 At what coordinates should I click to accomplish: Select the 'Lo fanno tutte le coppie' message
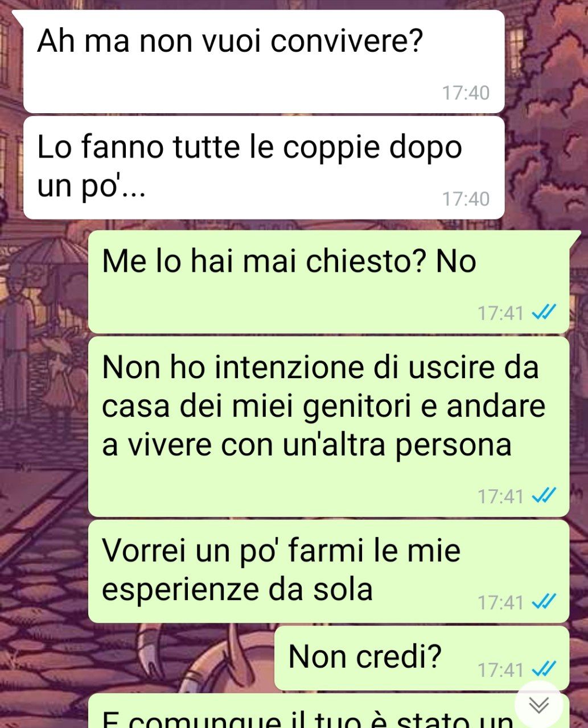[264, 168]
